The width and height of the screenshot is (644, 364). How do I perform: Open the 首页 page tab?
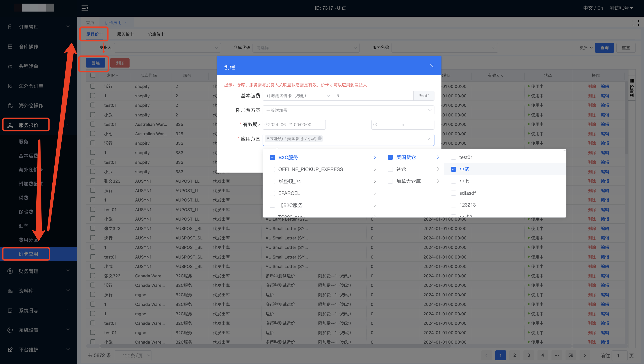(x=90, y=23)
